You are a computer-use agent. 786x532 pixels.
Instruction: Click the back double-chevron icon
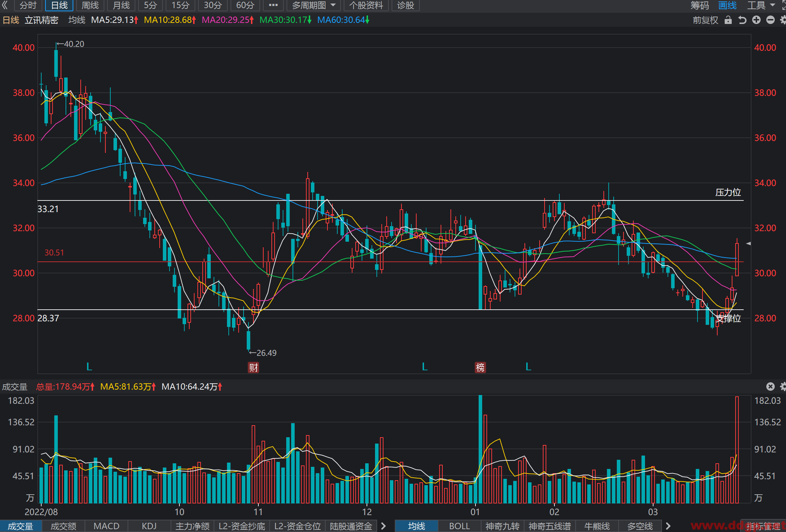click(5, 5)
